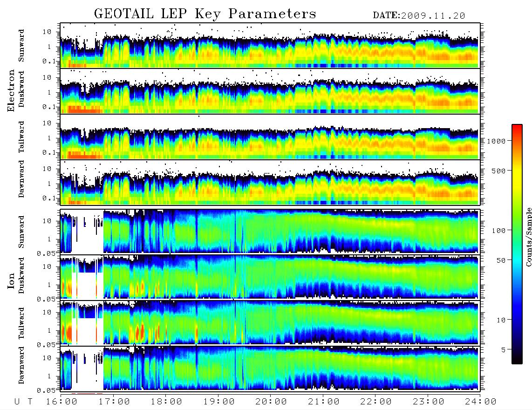The width and height of the screenshot is (532, 410).
Task: Click the Electron "Sunward" panel label
Action: coord(21,46)
